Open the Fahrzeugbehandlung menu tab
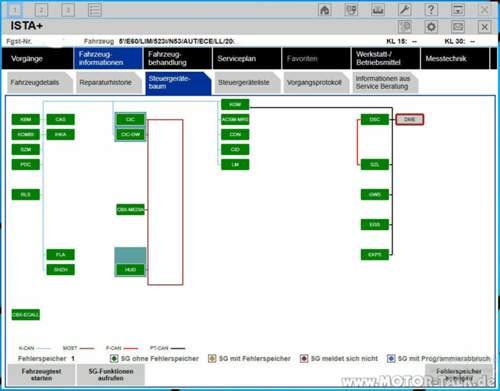 pos(177,58)
